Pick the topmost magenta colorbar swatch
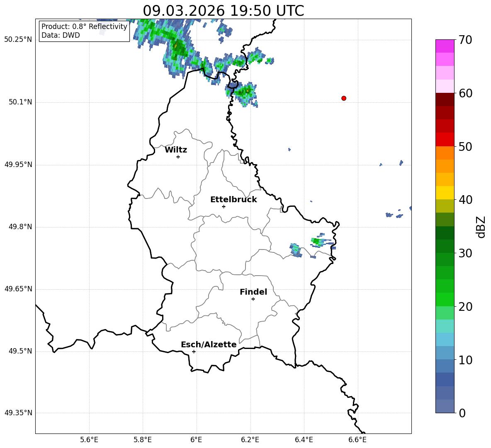The image size is (491, 448). (445, 46)
